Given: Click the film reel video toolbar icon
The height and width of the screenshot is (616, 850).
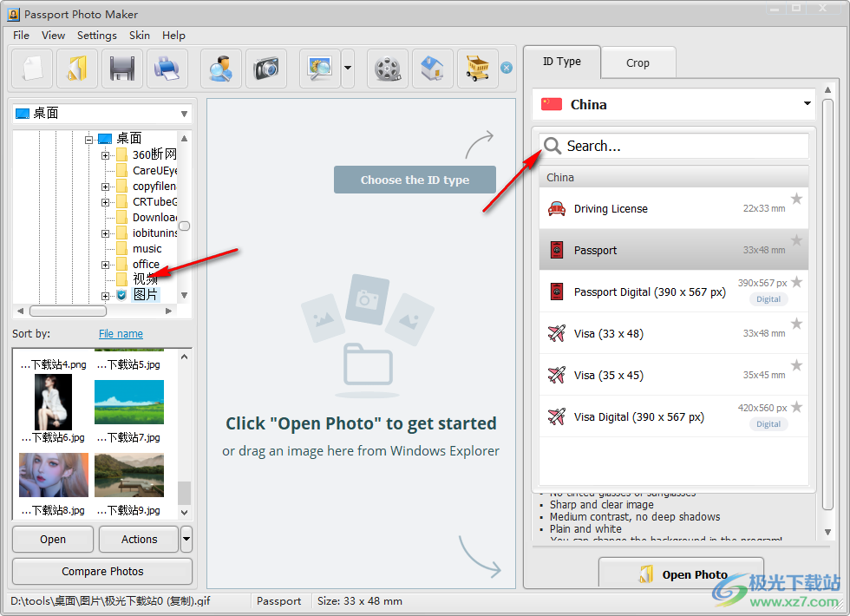Looking at the screenshot, I should [388, 69].
